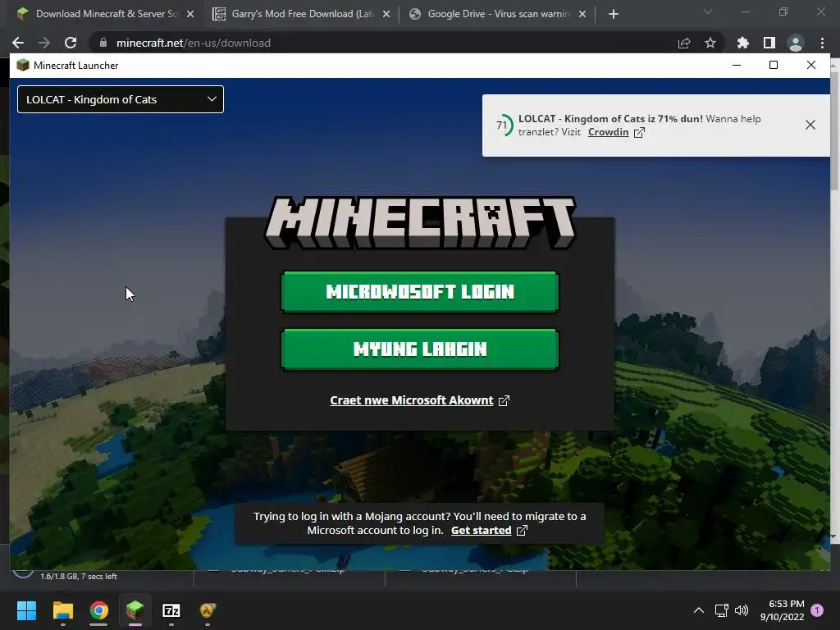Show hidden tray icons chevron

click(699, 610)
